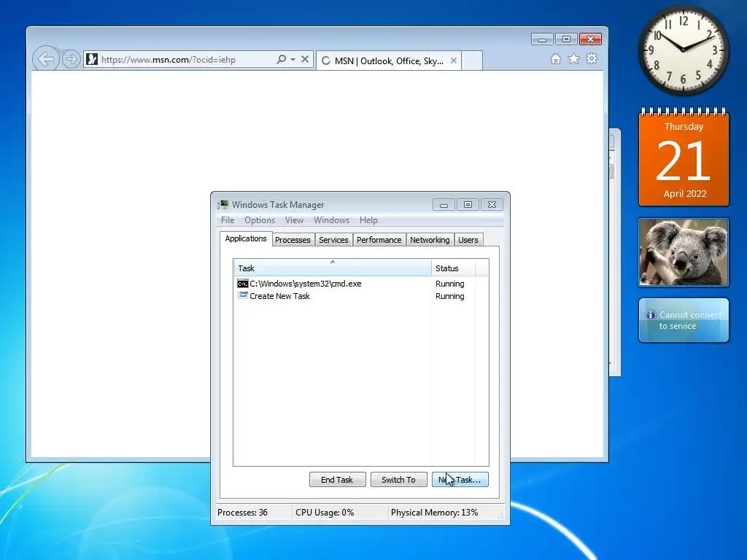Viewport: 747px width, 560px height.
Task: Click the info icon on the weather gadget
Action: (x=650, y=315)
